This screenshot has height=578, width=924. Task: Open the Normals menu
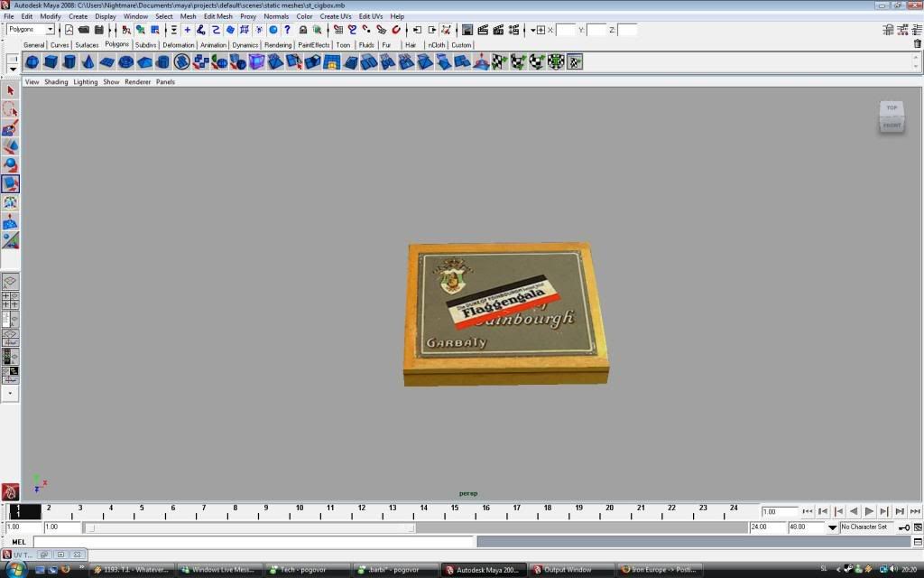click(276, 16)
